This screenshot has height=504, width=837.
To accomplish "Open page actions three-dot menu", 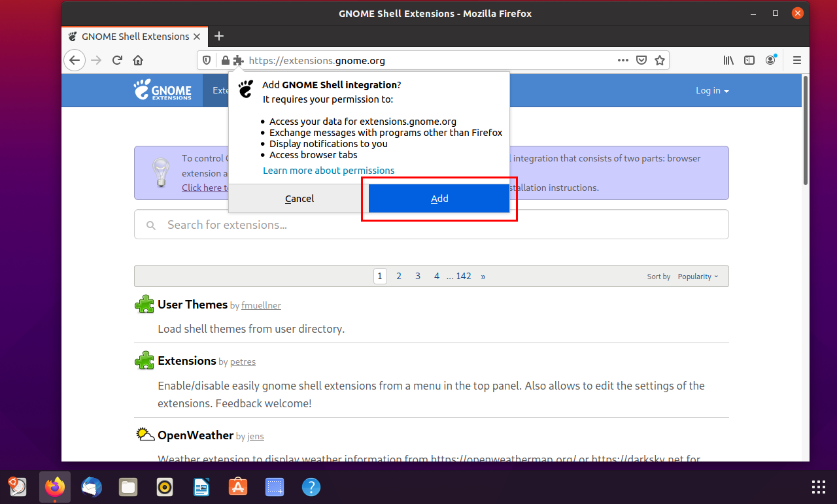I will 623,60.
